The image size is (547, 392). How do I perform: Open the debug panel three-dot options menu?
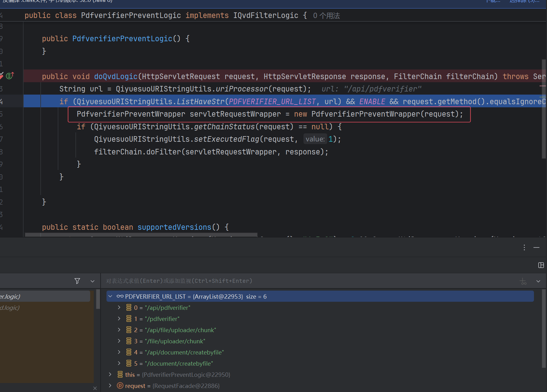[x=524, y=247]
